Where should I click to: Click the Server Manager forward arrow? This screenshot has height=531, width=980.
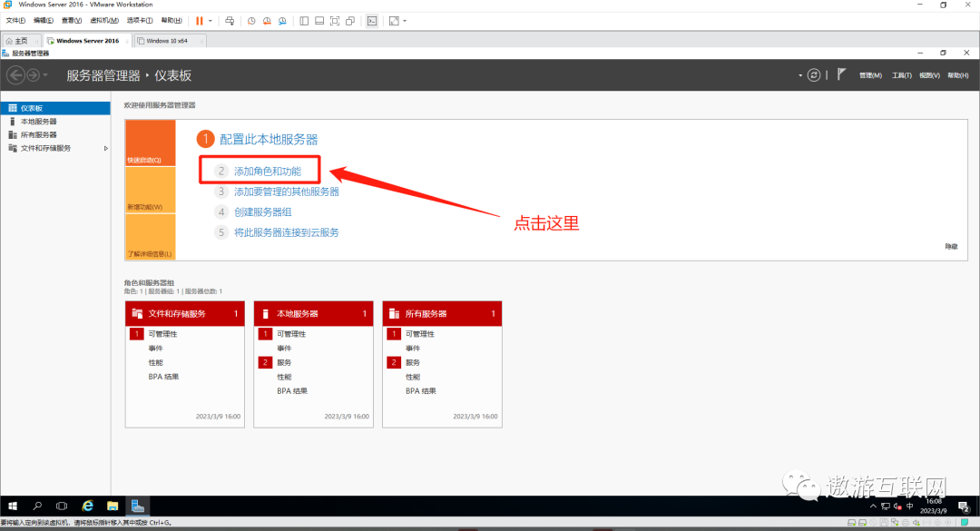[33, 75]
